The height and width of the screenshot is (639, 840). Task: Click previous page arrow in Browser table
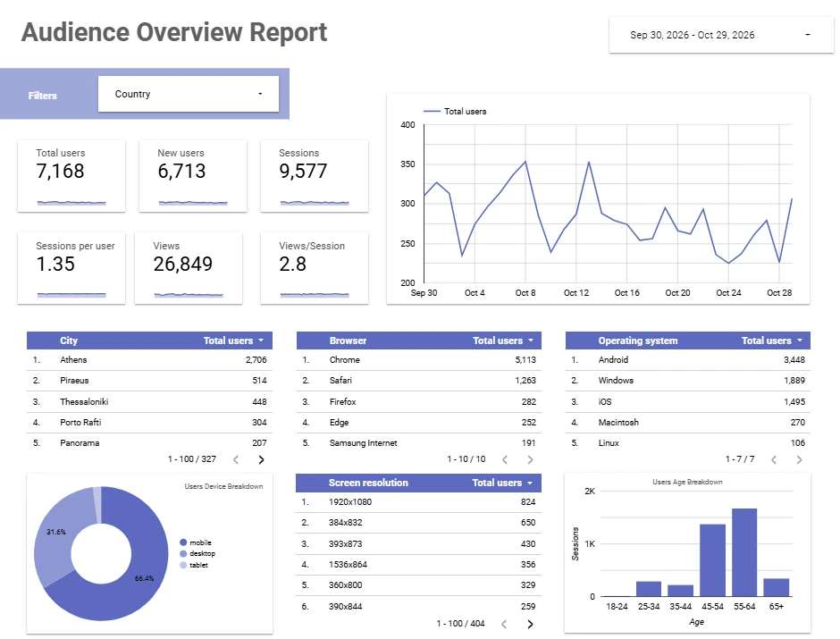pyautogui.click(x=505, y=459)
